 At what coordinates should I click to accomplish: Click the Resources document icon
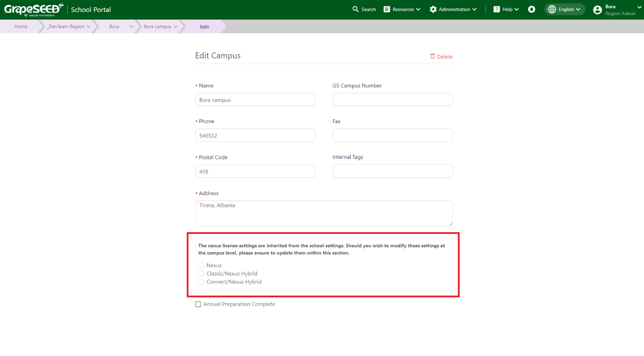[387, 9]
